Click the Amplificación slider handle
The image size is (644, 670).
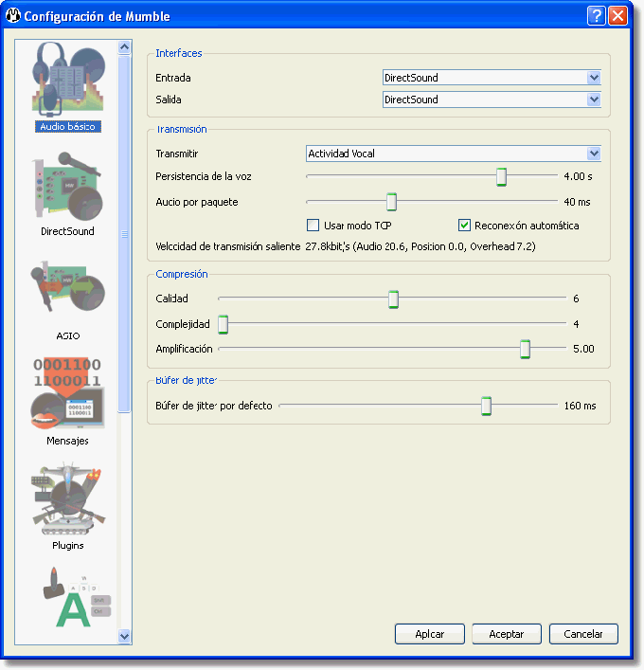tap(525, 349)
